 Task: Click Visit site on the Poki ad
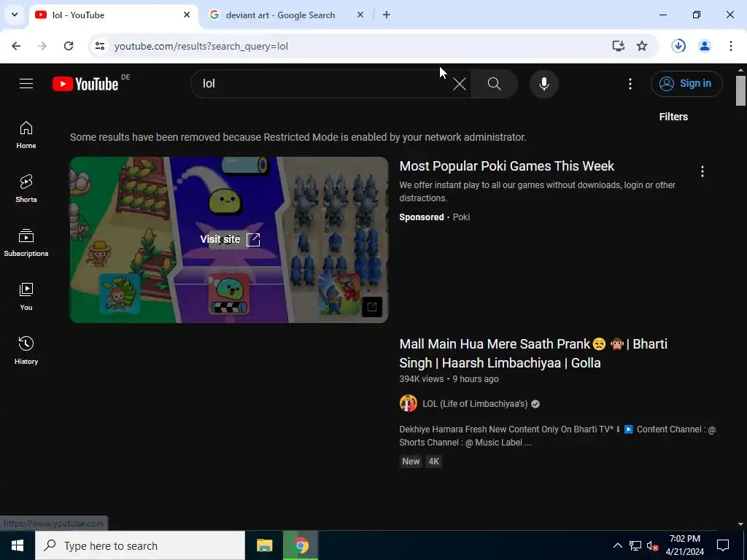(230, 239)
